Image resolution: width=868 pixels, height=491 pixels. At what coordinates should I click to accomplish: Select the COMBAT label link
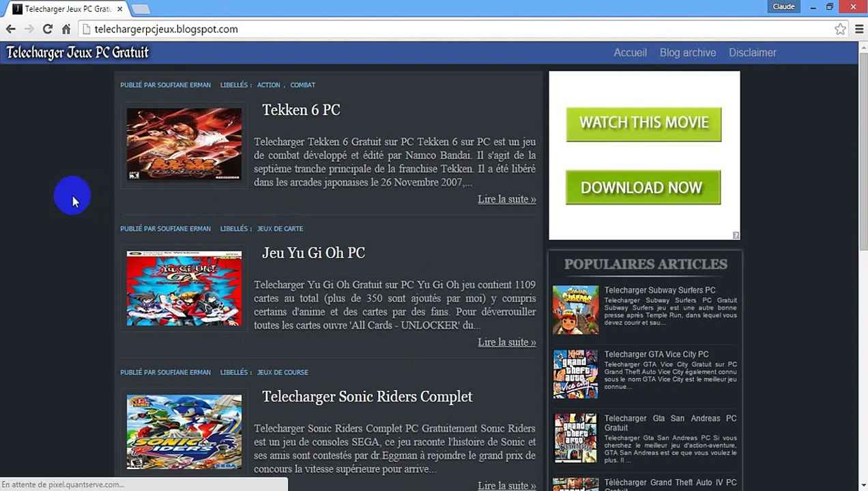click(302, 85)
